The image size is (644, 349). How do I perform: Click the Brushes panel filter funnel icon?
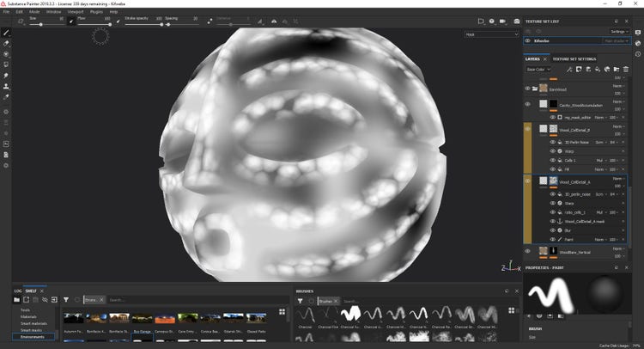[x=301, y=301]
